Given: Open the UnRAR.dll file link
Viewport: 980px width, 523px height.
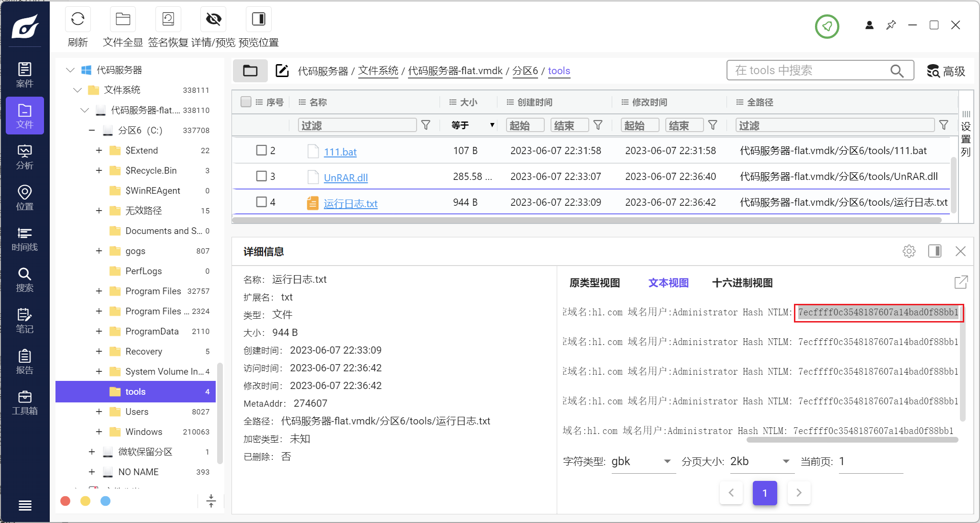Looking at the screenshot, I should (346, 178).
